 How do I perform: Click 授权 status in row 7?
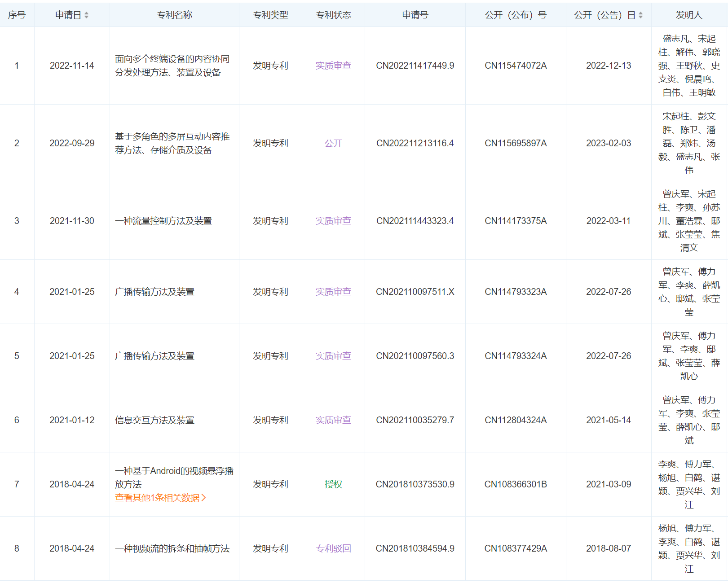tap(333, 484)
